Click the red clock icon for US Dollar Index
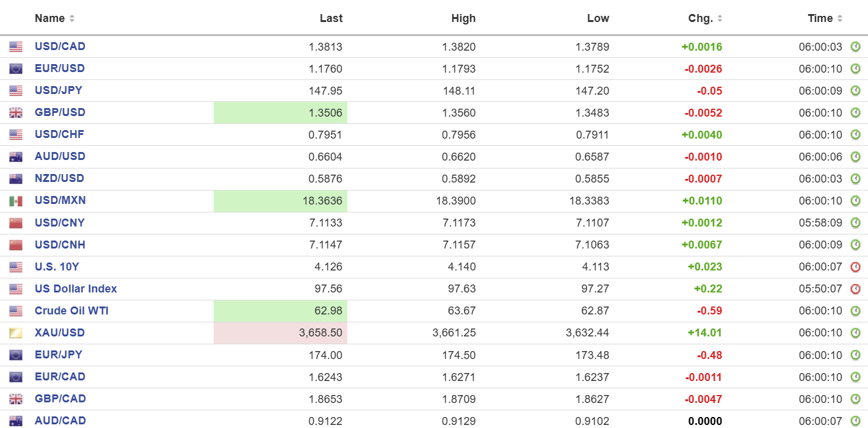Image resolution: width=868 pixels, height=428 pixels. pos(856,289)
